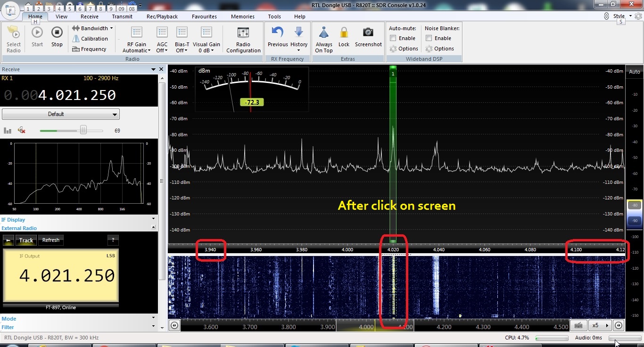This screenshot has width=644, height=347.
Task: Open the Favourites ribbon tab
Action: coord(204,17)
